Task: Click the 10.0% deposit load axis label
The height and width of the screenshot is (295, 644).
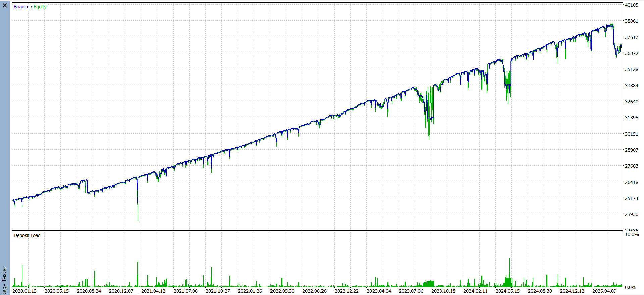Action: click(632, 234)
